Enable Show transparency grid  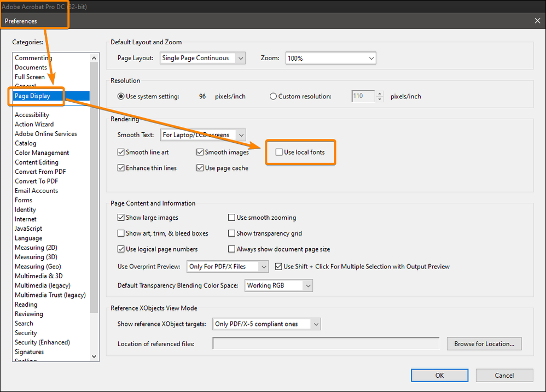(231, 233)
